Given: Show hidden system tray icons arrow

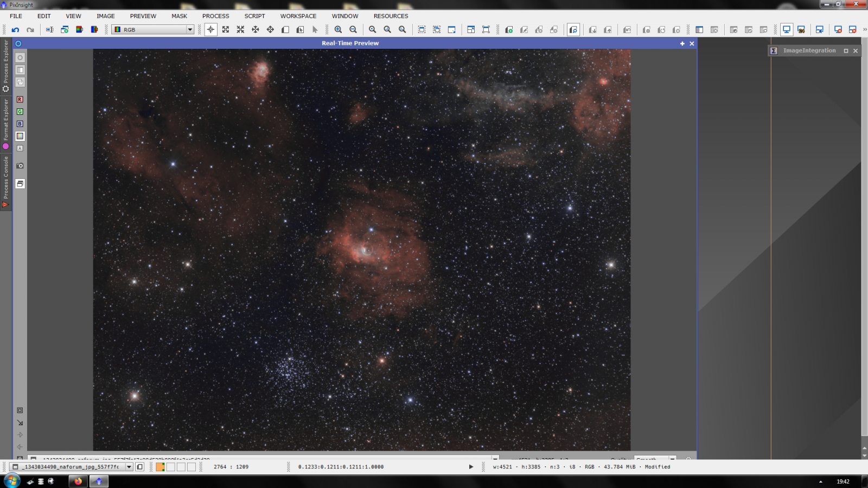Looking at the screenshot, I should (820, 481).
